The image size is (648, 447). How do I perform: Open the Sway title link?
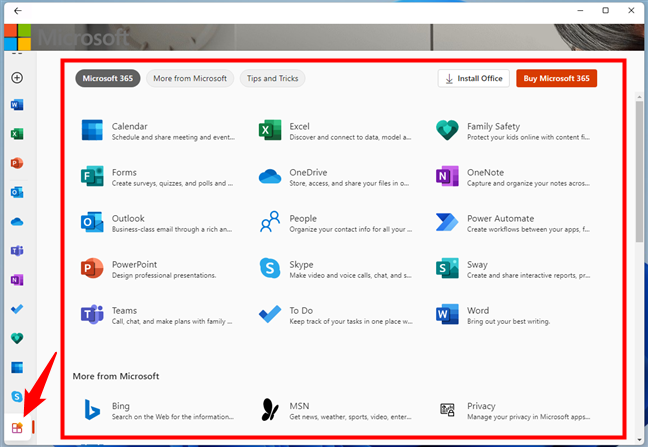[x=477, y=264]
